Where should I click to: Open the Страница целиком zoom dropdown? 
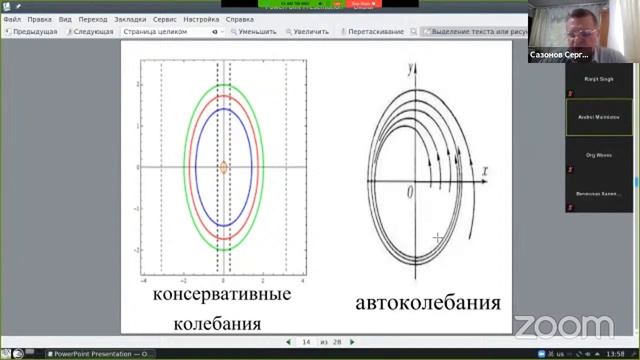tap(173, 31)
